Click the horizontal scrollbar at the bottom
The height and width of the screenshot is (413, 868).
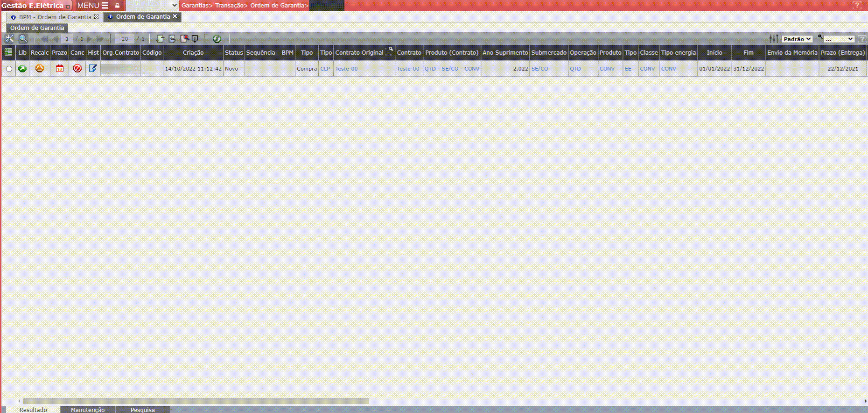196,401
